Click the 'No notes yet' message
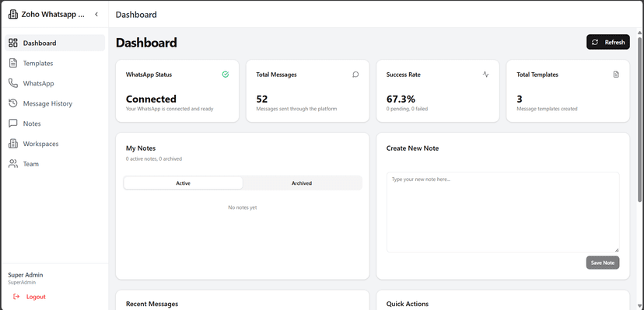 (243, 207)
